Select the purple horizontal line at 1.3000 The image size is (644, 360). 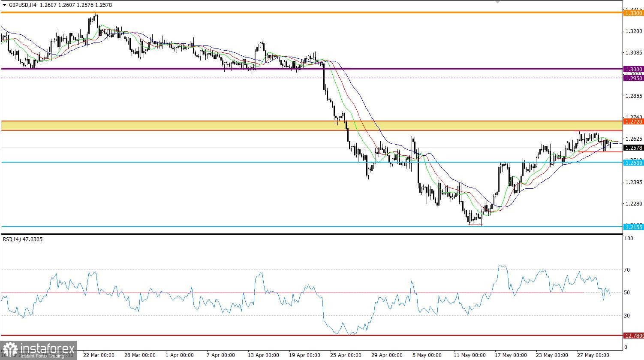coord(312,69)
